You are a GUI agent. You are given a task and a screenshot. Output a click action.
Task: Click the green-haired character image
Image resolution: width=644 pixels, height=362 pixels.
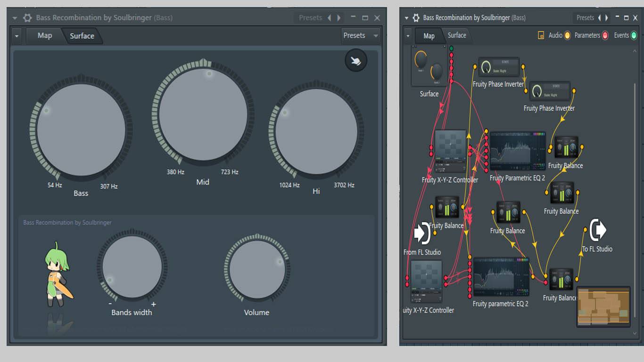pos(58,274)
